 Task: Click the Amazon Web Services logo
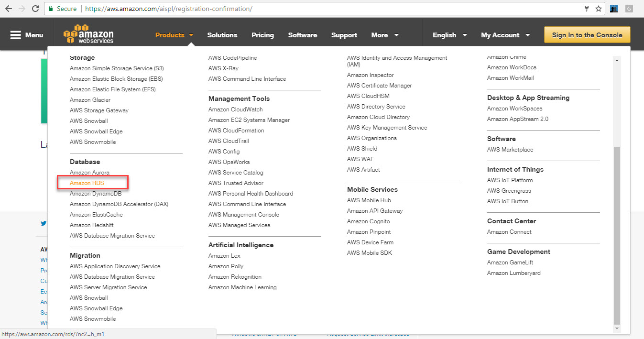89,34
